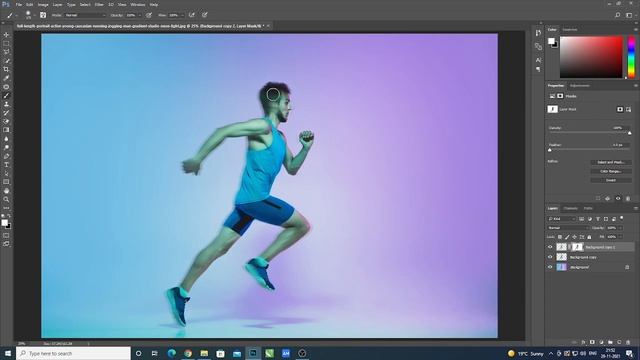Select the Rectangular Marquee tool

(6, 43)
